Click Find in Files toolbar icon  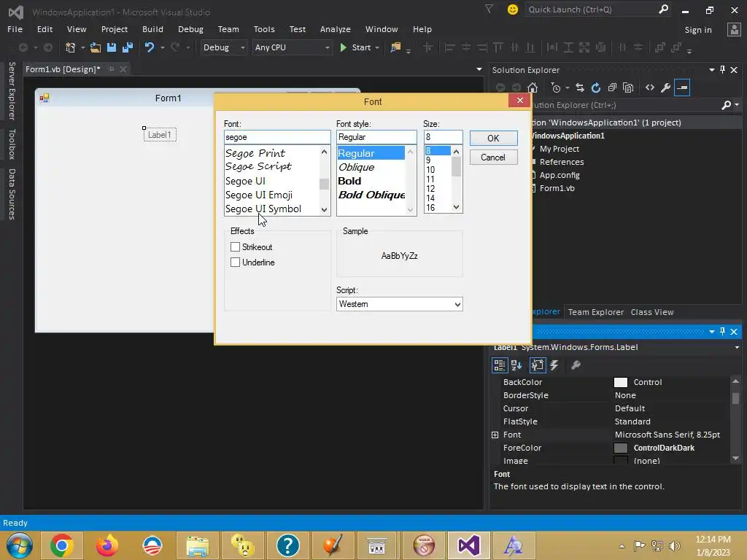(395, 47)
